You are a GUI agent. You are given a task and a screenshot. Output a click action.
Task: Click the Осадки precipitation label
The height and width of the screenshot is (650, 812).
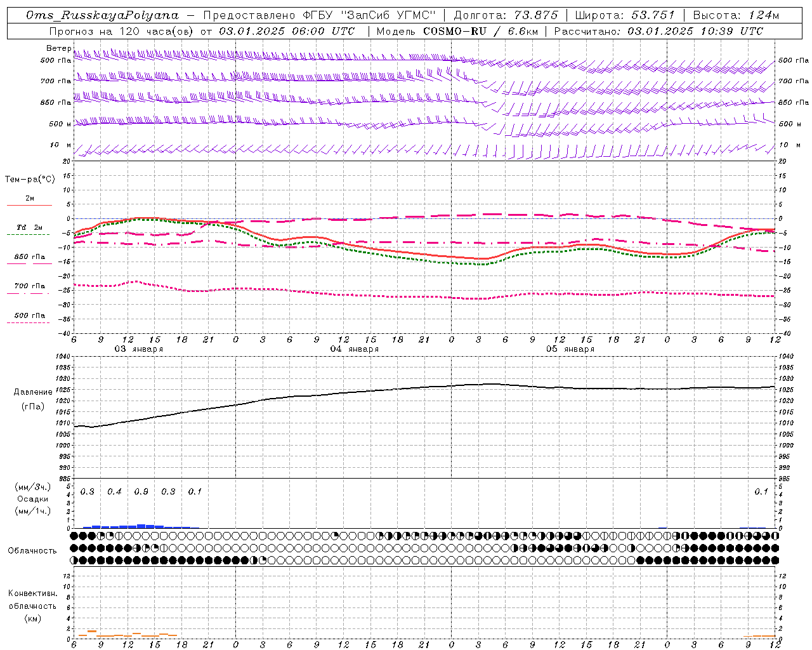[33, 499]
